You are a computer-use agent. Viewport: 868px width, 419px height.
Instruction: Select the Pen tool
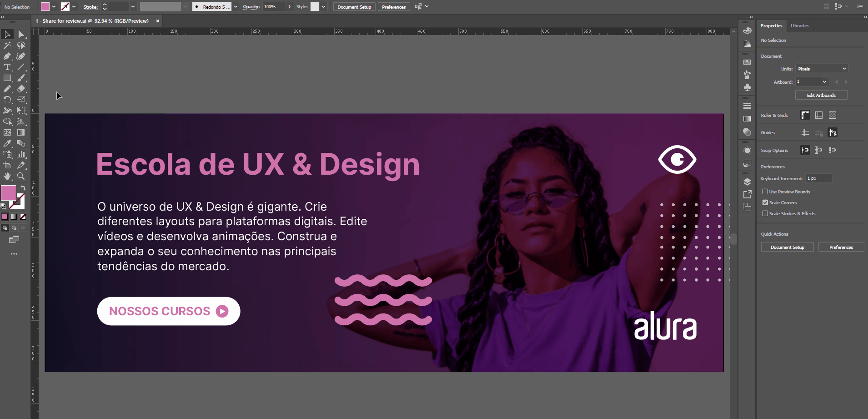[x=7, y=56]
